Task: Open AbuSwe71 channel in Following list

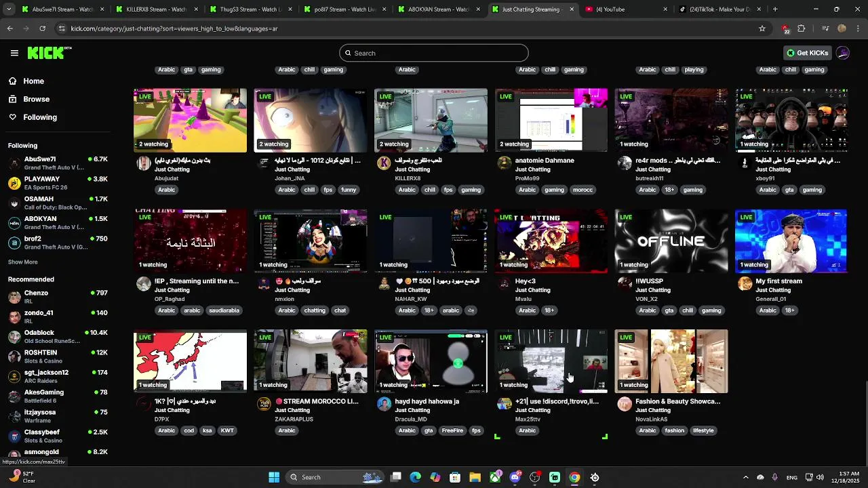Action: (58, 163)
